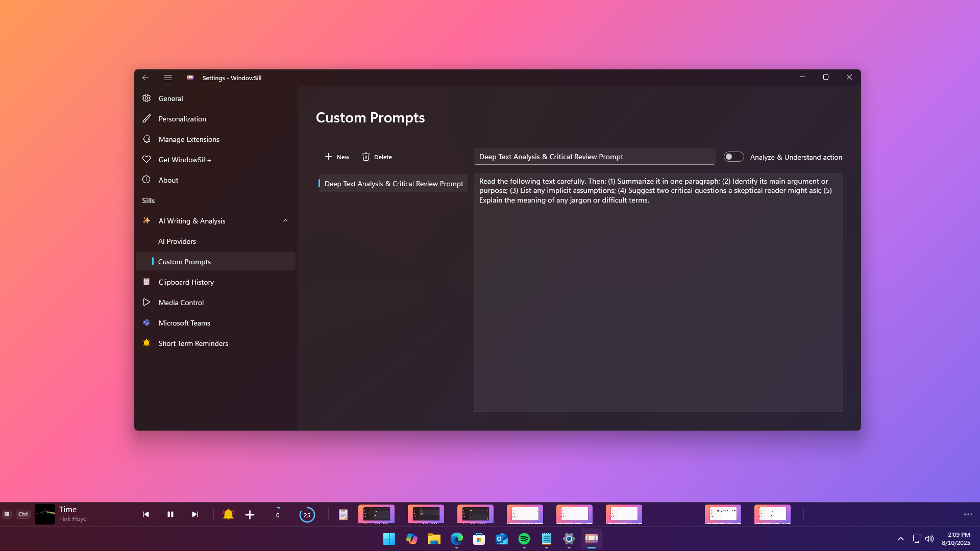
Task: Select the Personalization settings item
Action: pos(182,119)
